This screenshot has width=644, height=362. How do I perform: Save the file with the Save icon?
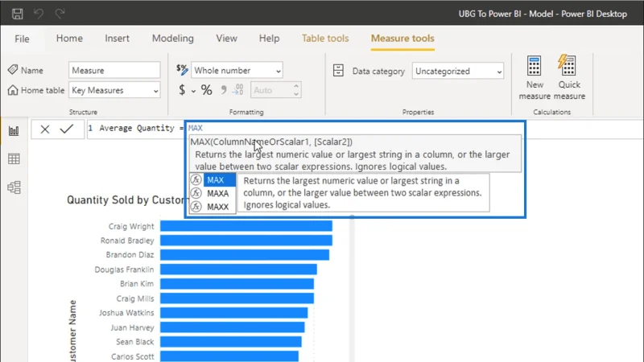[x=17, y=14]
